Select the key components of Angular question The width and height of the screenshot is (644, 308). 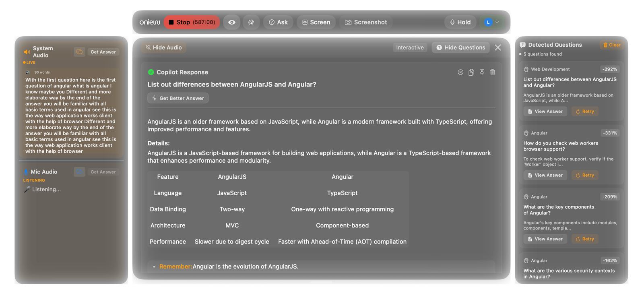[x=559, y=210]
